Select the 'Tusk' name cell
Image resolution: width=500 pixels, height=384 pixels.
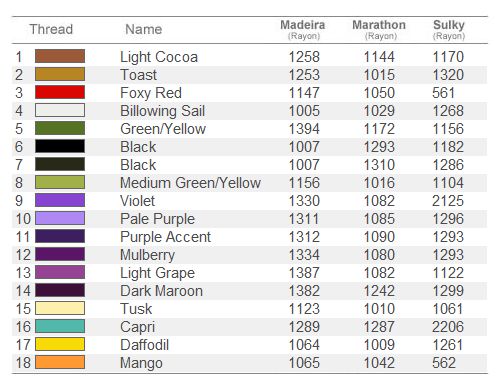(x=136, y=309)
